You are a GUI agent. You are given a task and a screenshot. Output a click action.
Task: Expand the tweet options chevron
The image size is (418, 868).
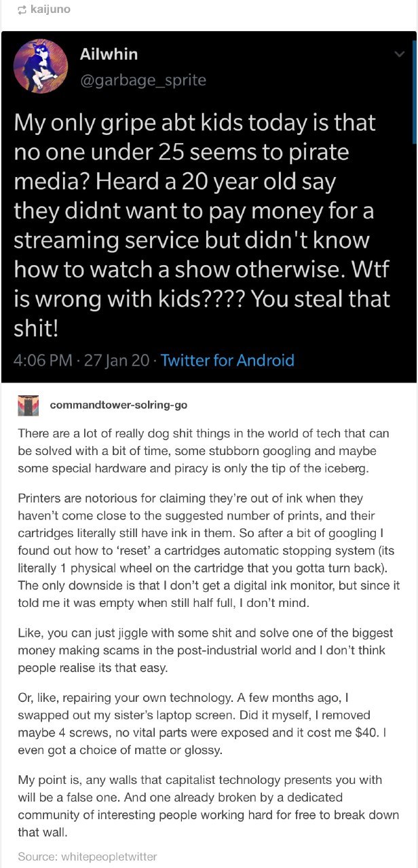(x=399, y=54)
